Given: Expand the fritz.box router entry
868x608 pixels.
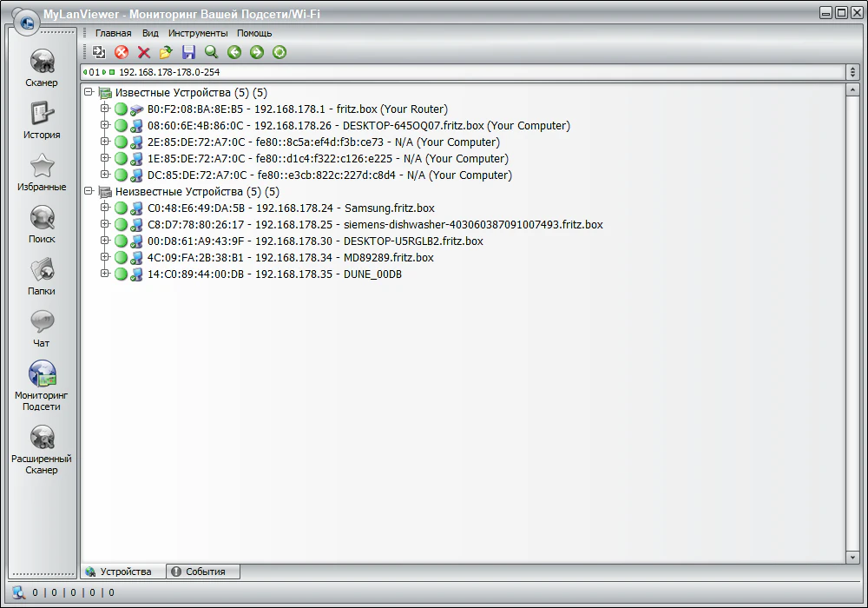Looking at the screenshot, I should (x=105, y=109).
